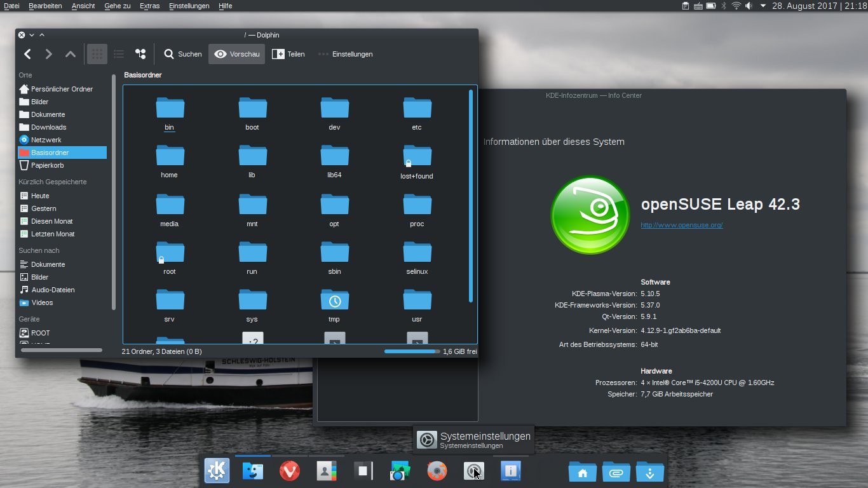Click the places panel horizontal scrollbar

point(62,350)
